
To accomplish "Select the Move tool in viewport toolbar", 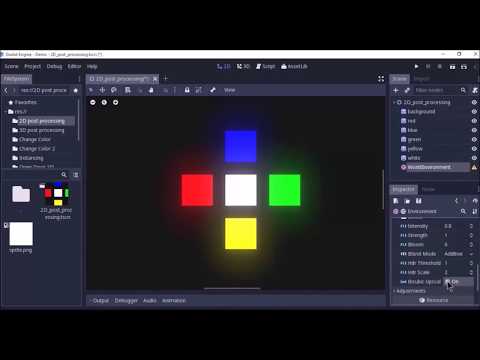I will pyautogui.click(x=102, y=90).
